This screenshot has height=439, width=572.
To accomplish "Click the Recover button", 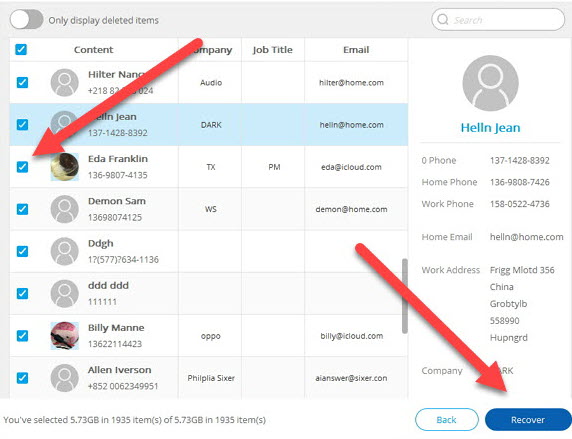I will coord(528,420).
